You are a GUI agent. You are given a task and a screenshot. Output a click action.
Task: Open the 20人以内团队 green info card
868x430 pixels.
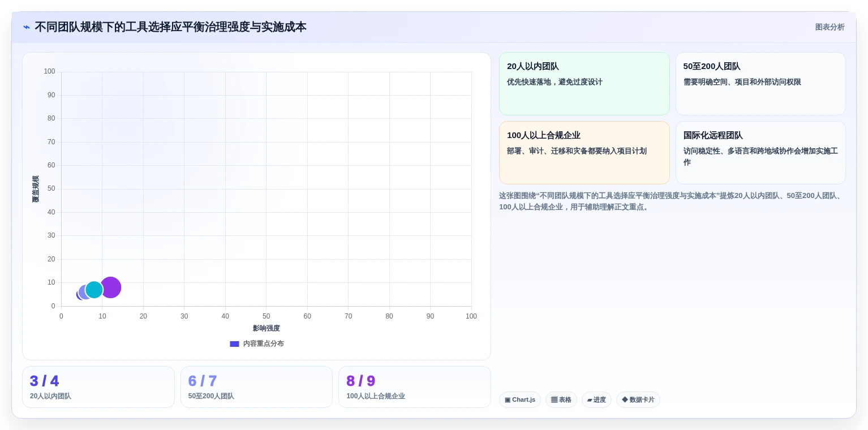point(584,84)
